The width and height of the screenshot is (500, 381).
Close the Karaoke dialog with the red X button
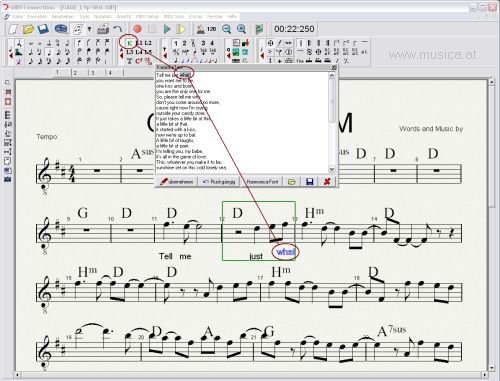coord(327,182)
